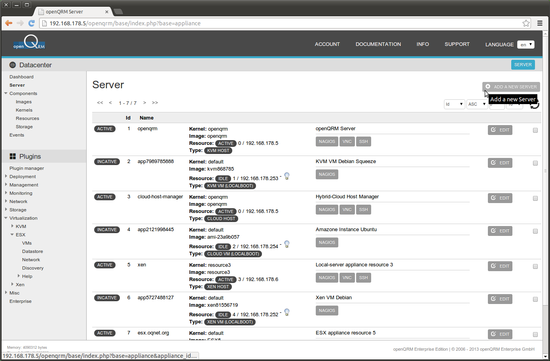
Task: Click the blue SERVER button
Action: [x=523, y=65]
